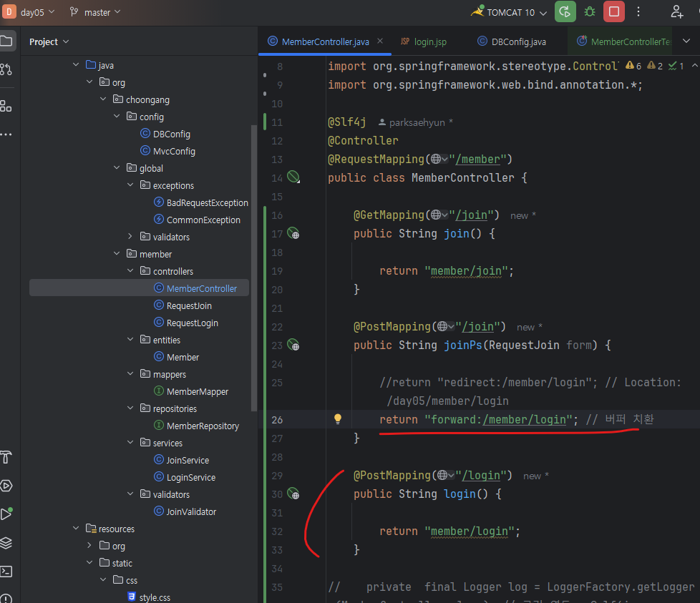The width and height of the screenshot is (700, 603).
Task: Click the web endpoint gutter icon on line 23
Action: (293, 345)
